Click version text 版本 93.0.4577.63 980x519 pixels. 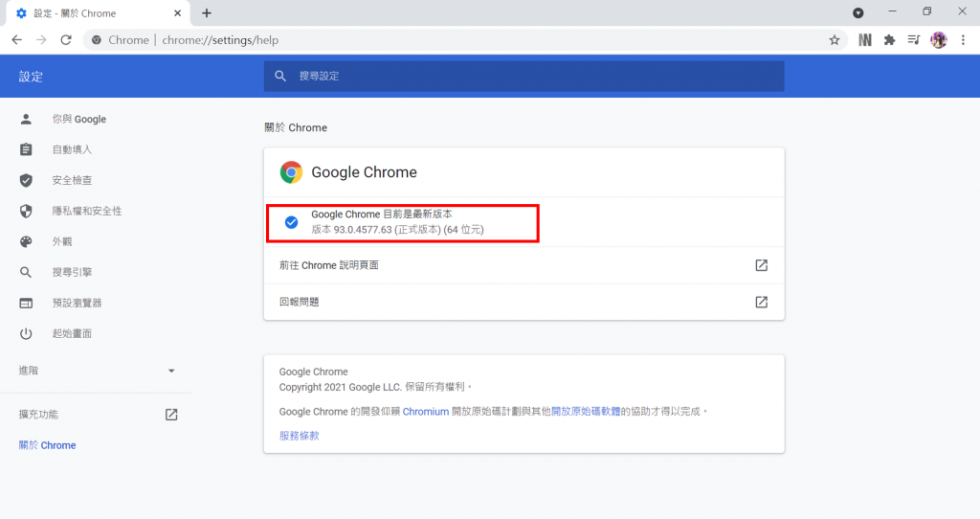point(397,230)
